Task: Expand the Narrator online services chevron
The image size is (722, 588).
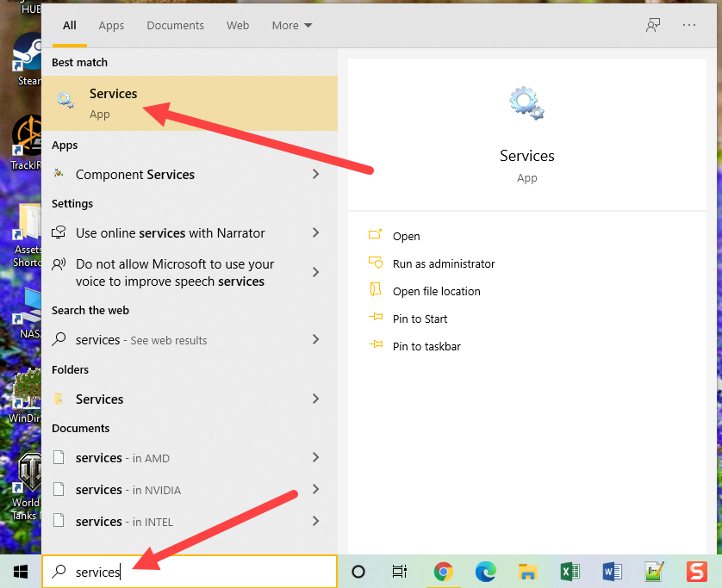Action: tap(315, 232)
